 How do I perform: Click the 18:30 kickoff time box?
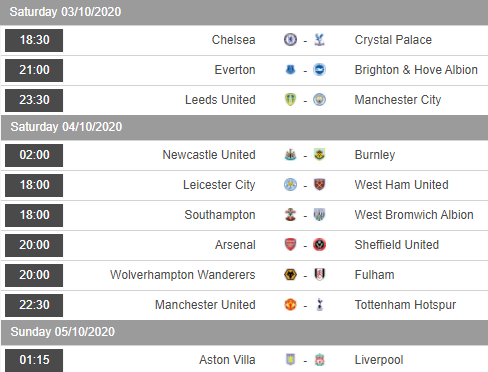click(34, 40)
